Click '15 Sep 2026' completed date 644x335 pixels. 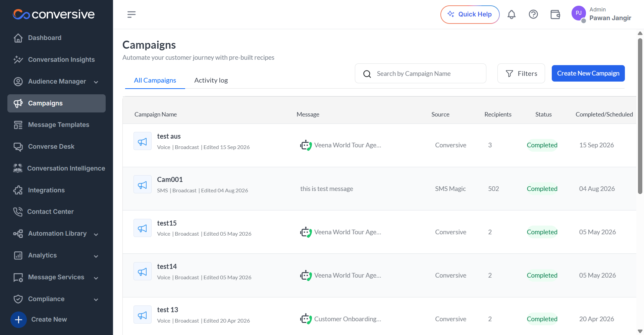point(597,145)
